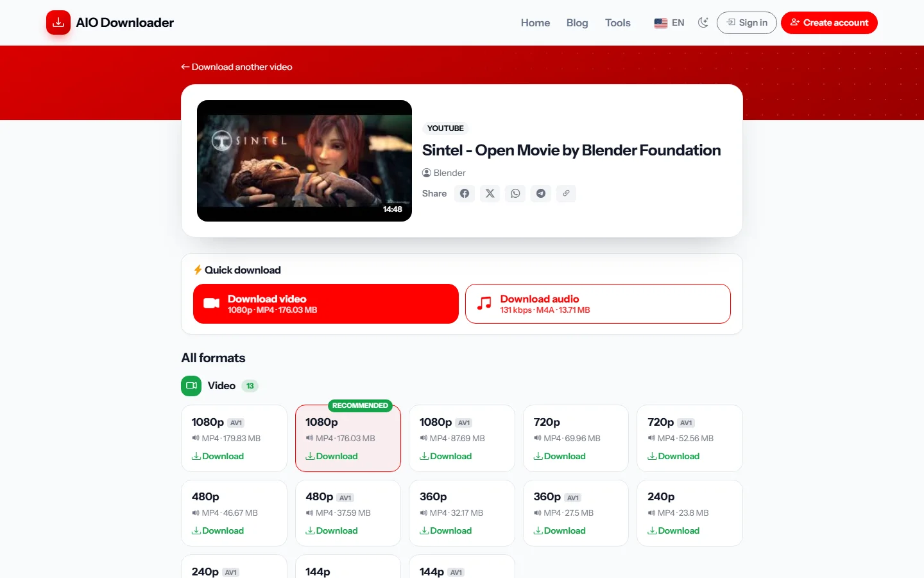Image resolution: width=924 pixels, height=578 pixels.
Task: Click Download video 1080p quick button
Action: (x=326, y=304)
